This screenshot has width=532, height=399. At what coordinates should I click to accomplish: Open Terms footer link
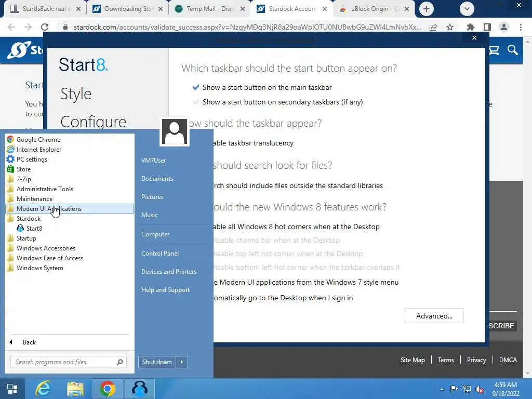point(446,360)
